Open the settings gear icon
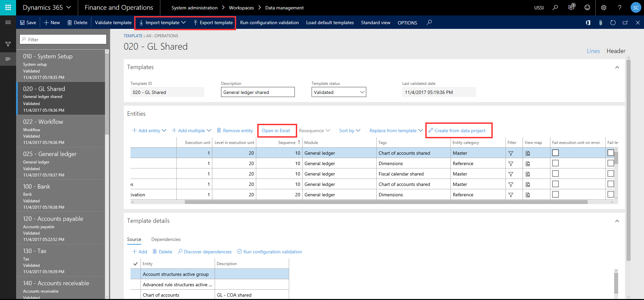Screen dimensions: 644x300 [x=604, y=7]
